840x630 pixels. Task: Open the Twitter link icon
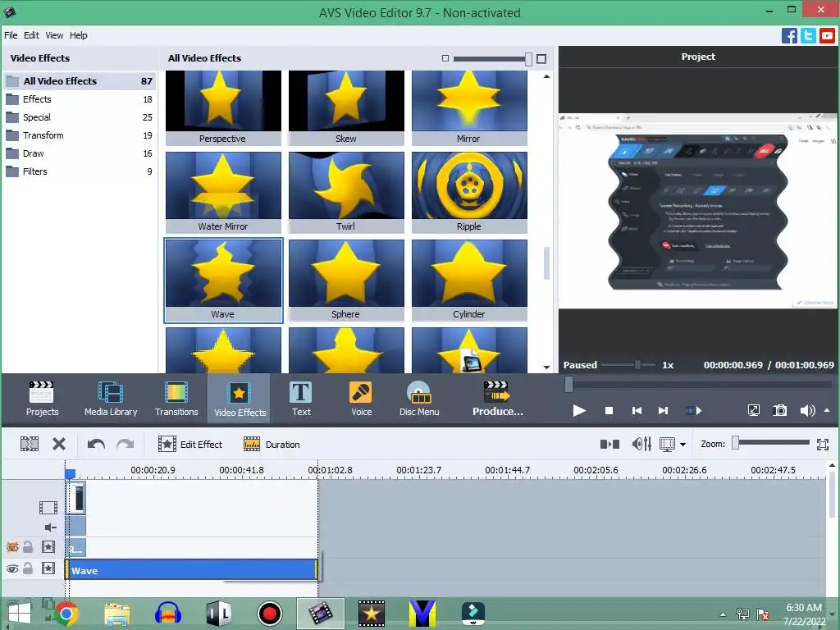pos(808,36)
